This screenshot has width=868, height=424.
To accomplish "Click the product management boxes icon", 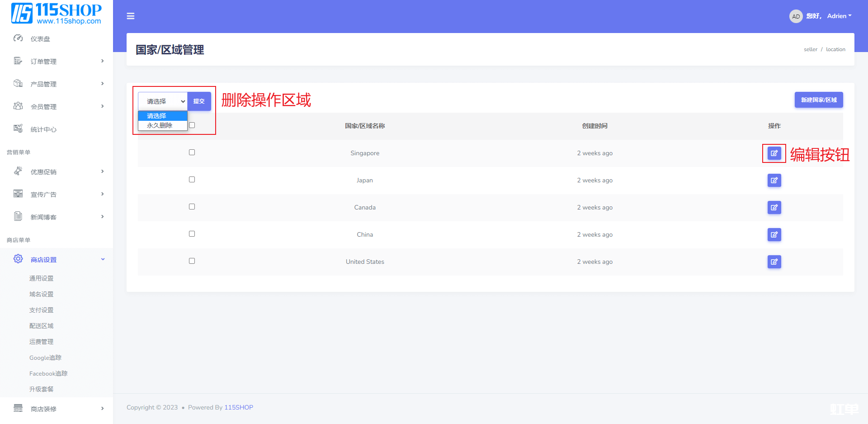I will coord(18,83).
